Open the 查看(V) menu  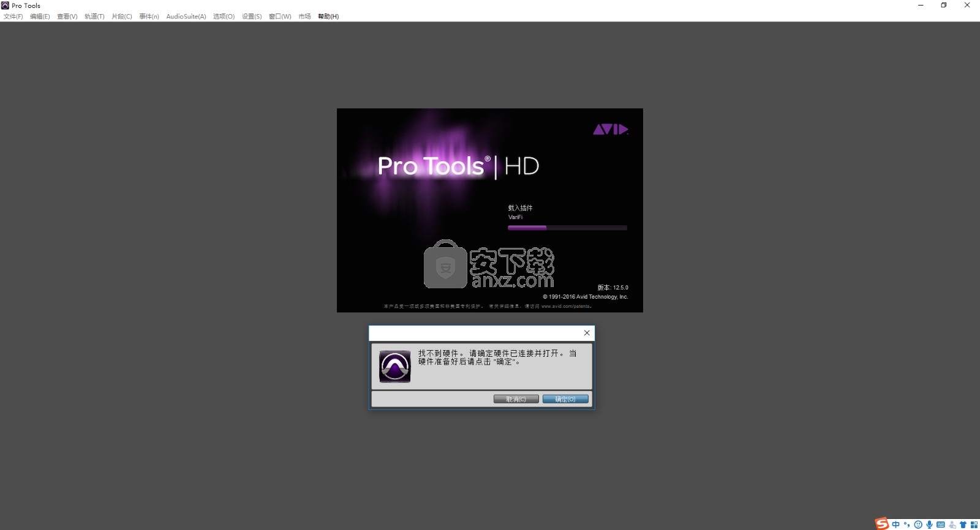(x=67, y=17)
